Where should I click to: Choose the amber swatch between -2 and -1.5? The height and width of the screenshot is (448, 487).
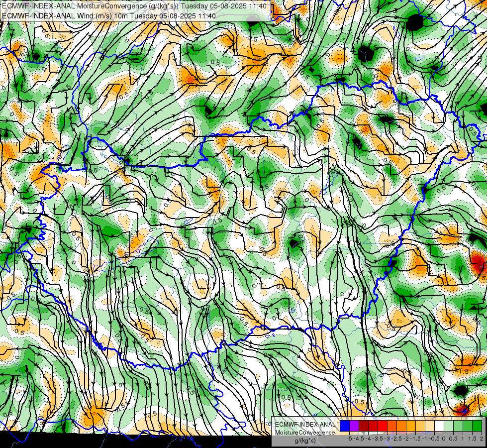coord(411,426)
